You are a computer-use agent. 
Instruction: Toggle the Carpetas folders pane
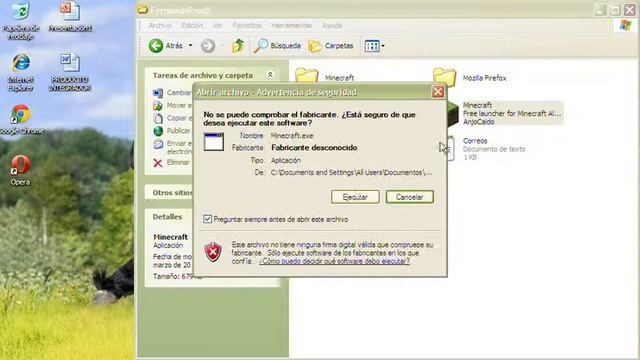[331, 46]
